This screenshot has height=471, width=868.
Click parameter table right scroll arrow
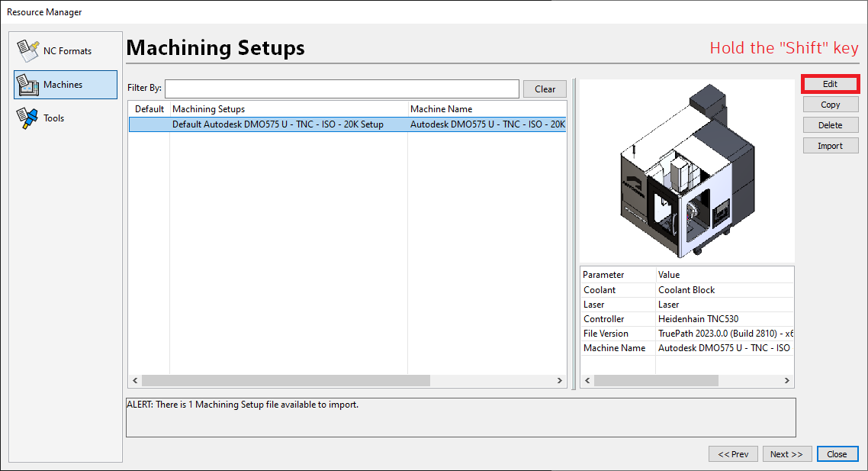point(786,381)
